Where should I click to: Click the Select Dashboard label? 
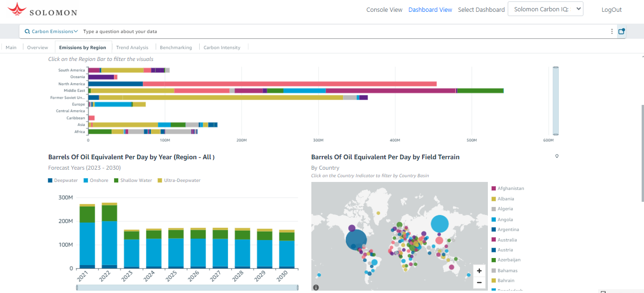(x=481, y=9)
